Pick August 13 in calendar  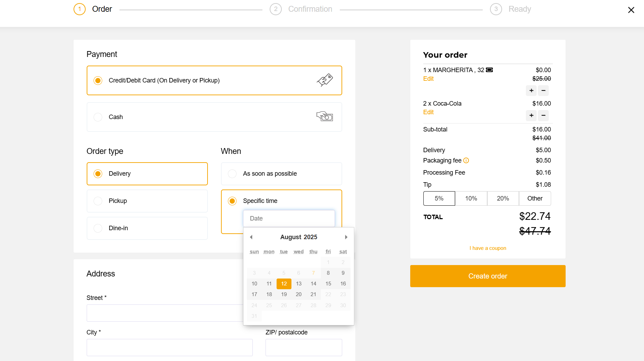click(x=299, y=284)
